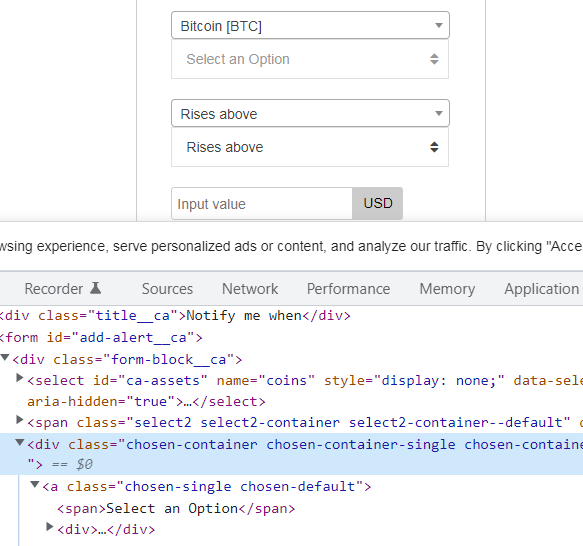Viewport: 583px width, 546px height.
Task: Expand the select2-container span node
Action: point(20,420)
